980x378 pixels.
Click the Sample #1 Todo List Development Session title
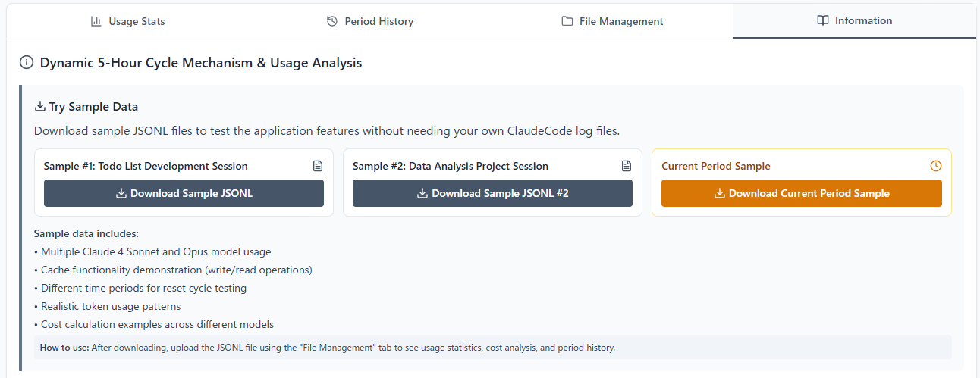146,166
